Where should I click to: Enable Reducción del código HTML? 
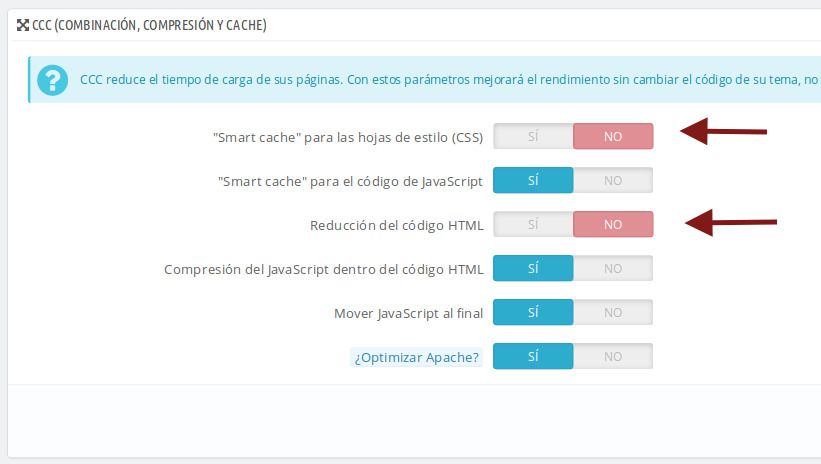[533, 224]
